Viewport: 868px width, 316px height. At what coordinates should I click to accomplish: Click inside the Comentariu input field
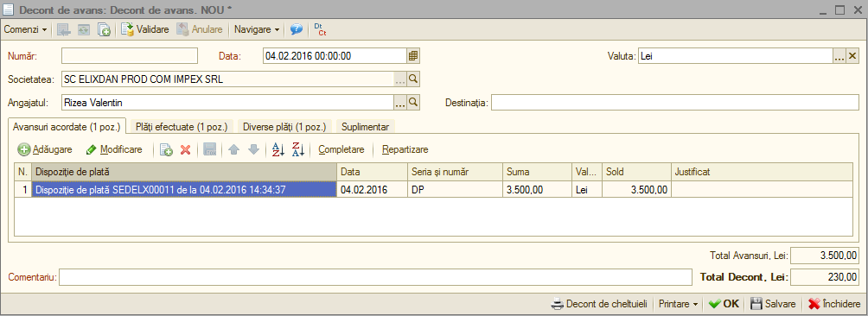[375, 277]
